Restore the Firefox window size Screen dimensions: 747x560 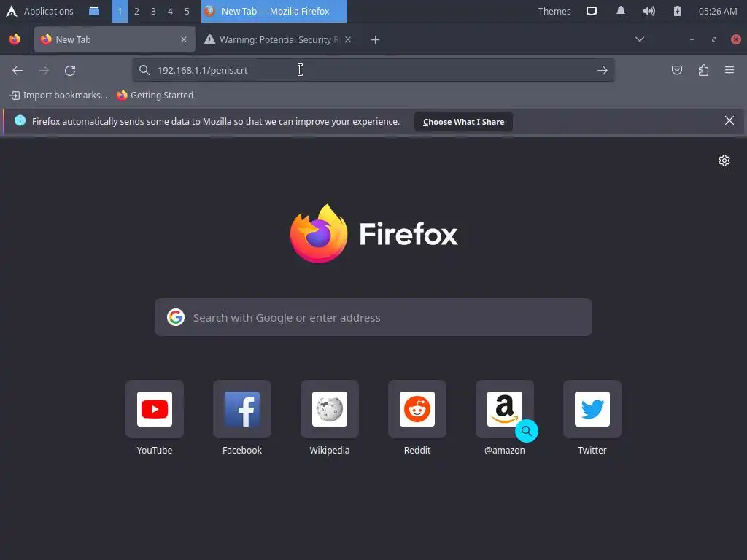pos(714,39)
